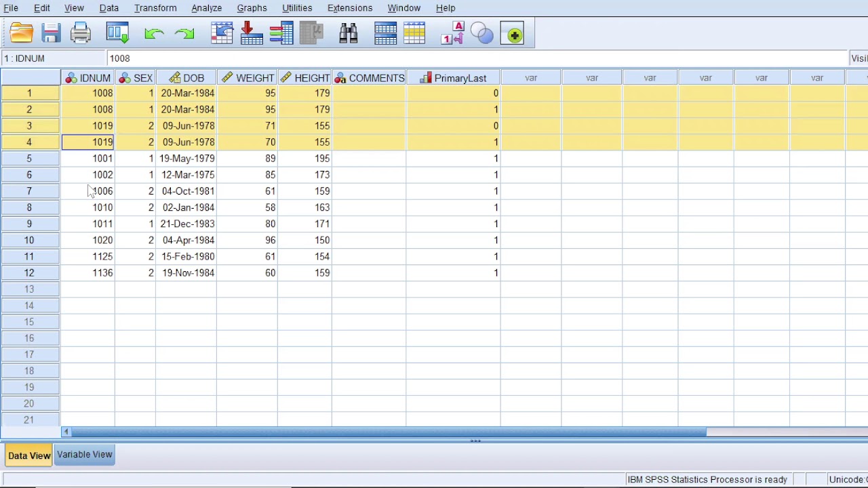Click the Go to Case toolbar icon

coord(222,33)
